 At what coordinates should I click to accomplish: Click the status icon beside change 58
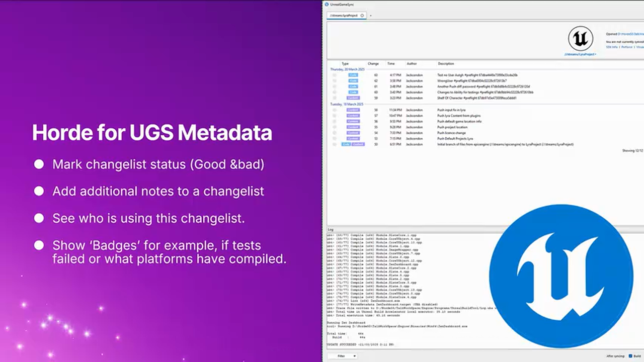click(335, 110)
